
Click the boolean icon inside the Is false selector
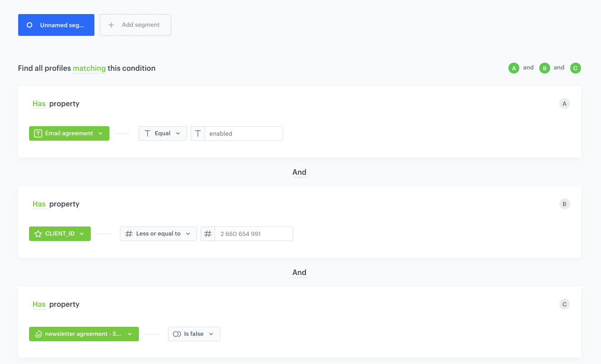point(177,334)
